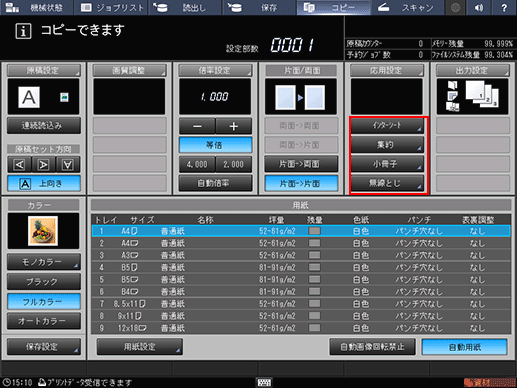Click the keyboard icon in bottom bar
The image size is (517, 388).
(264, 382)
